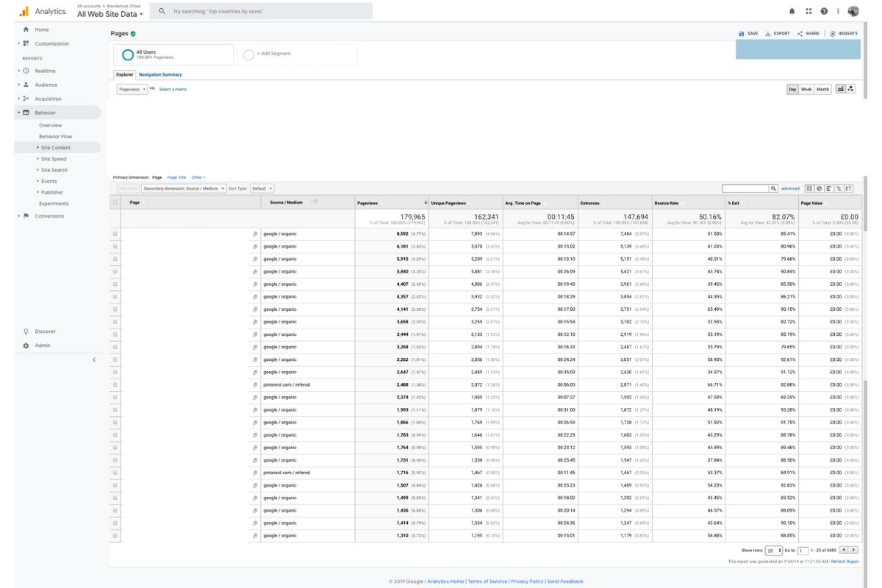Select the motion chart icon
882x588 pixels.
tap(851, 89)
